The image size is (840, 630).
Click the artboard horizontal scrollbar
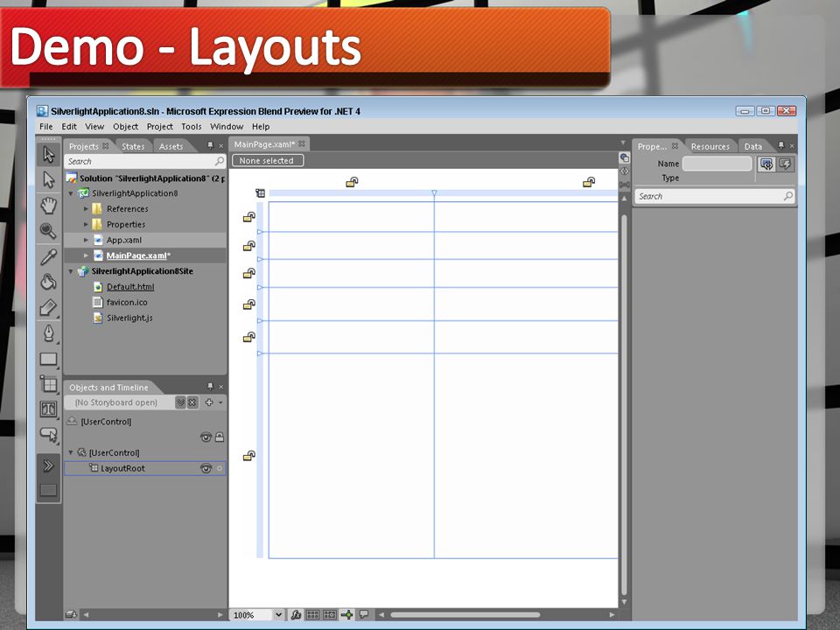click(x=465, y=615)
